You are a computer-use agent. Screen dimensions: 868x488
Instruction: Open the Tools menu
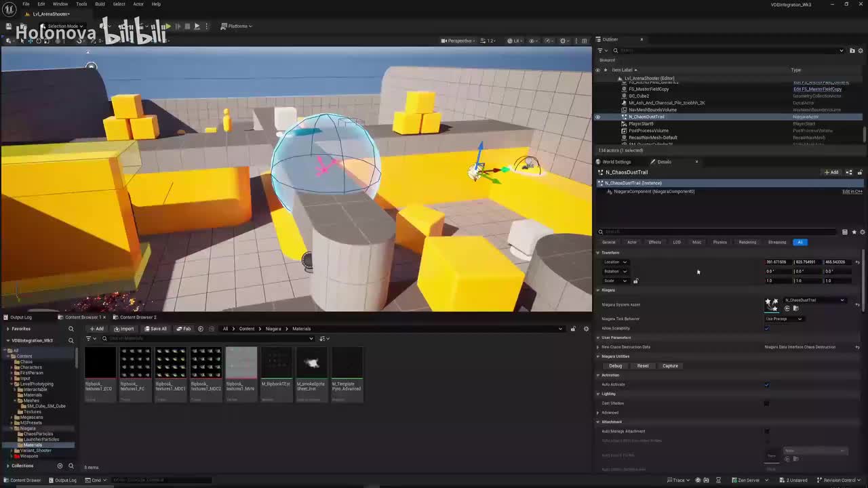click(x=81, y=4)
